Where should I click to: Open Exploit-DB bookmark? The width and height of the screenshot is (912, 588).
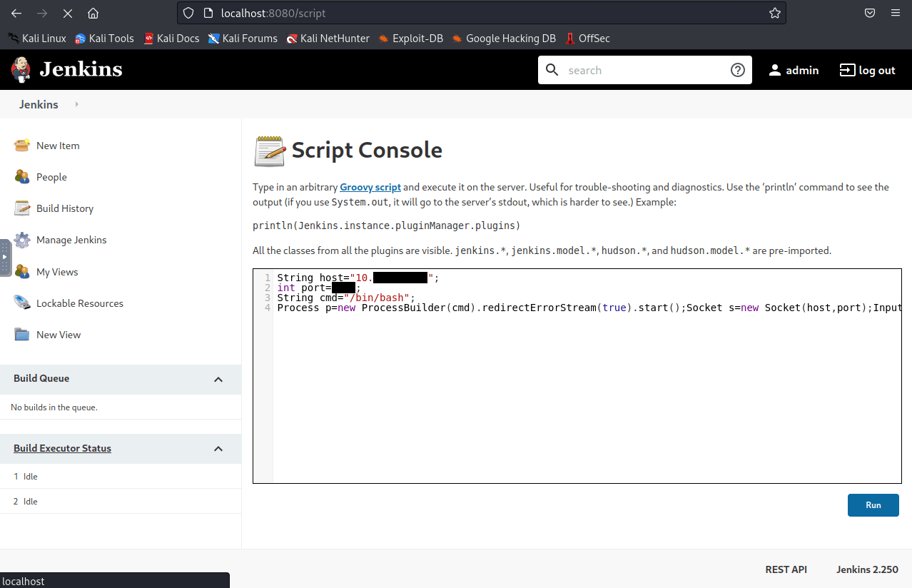(x=411, y=39)
